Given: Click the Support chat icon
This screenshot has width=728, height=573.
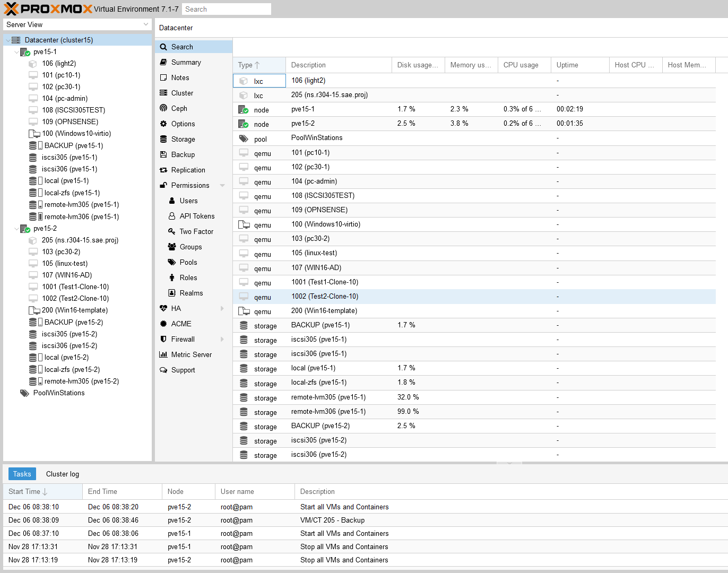Looking at the screenshot, I should pyautogui.click(x=163, y=370).
